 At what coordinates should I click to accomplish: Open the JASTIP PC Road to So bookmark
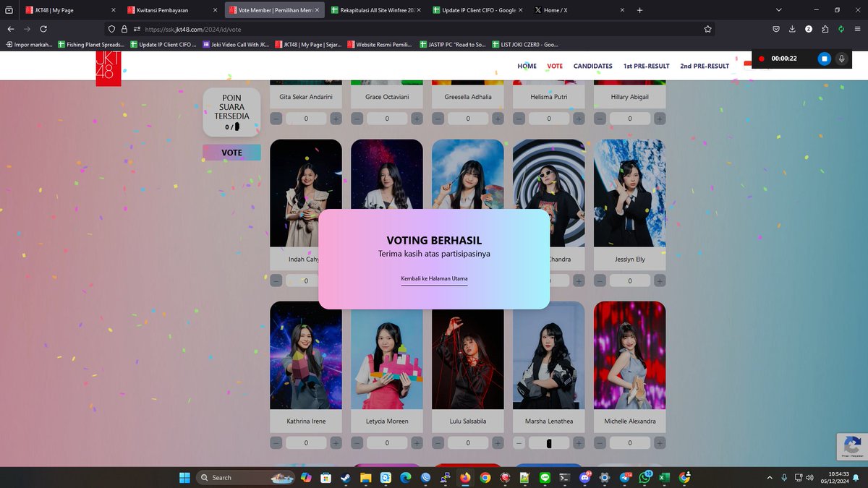452,44
